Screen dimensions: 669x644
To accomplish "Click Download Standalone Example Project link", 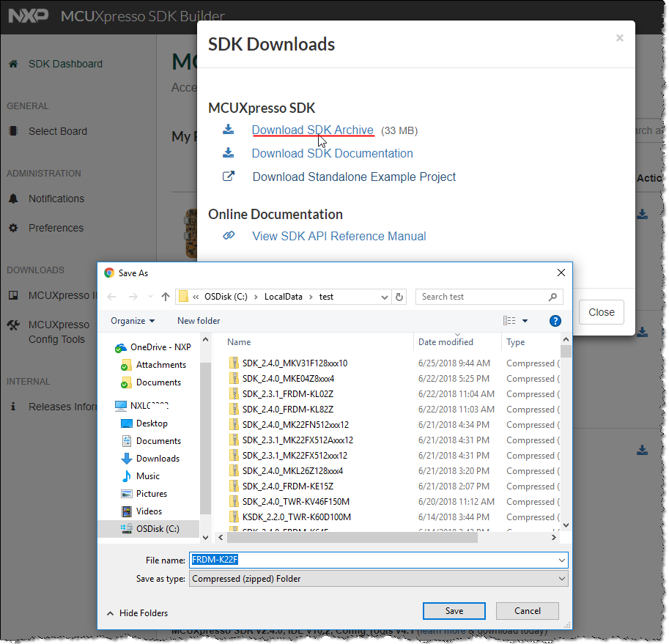I will [354, 177].
